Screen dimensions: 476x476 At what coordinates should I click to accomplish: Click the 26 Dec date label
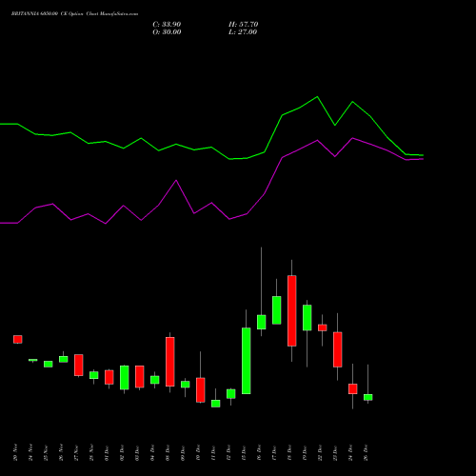pos(366,453)
